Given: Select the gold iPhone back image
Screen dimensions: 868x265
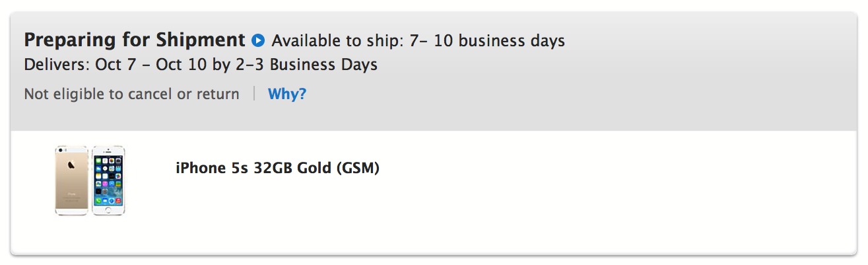Looking at the screenshot, I should pyautogui.click(x=71, y=180).
